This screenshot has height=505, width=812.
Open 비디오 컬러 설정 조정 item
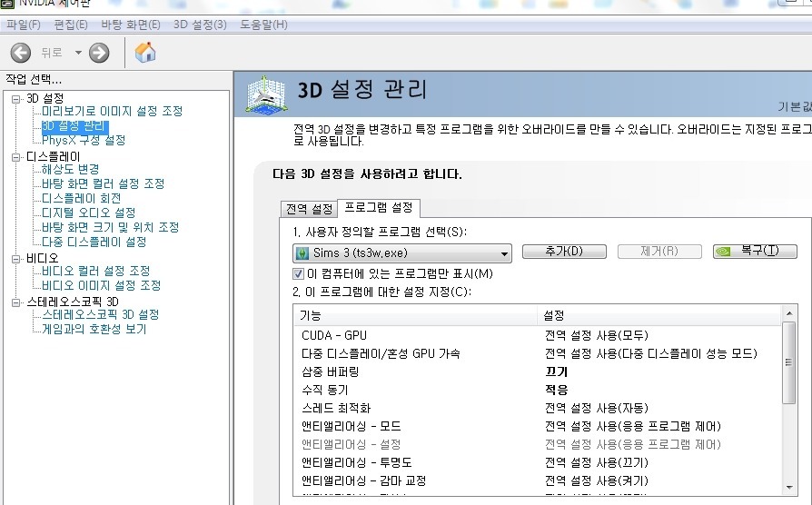click(95, 271)
